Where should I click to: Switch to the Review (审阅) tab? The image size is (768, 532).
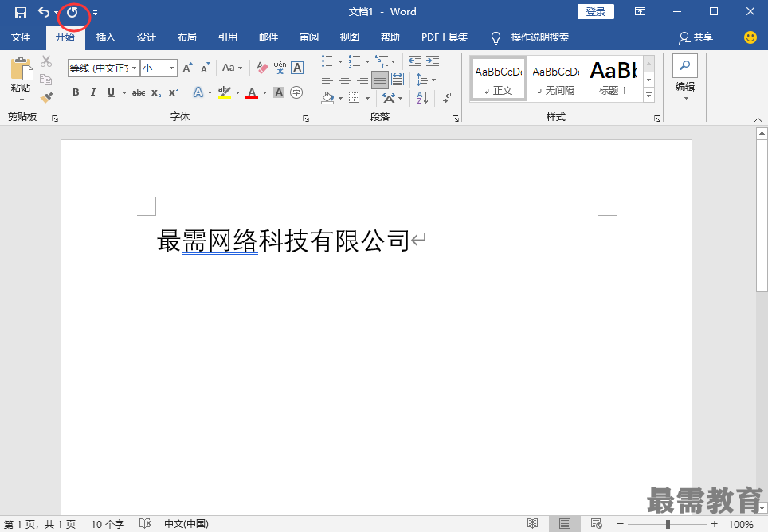click(308, 37)
